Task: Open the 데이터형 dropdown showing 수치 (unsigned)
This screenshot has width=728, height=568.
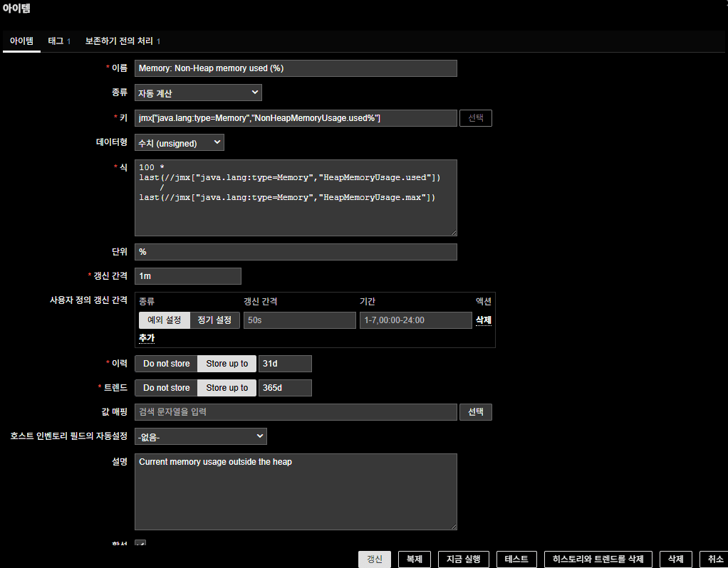Action: point(179,143)
